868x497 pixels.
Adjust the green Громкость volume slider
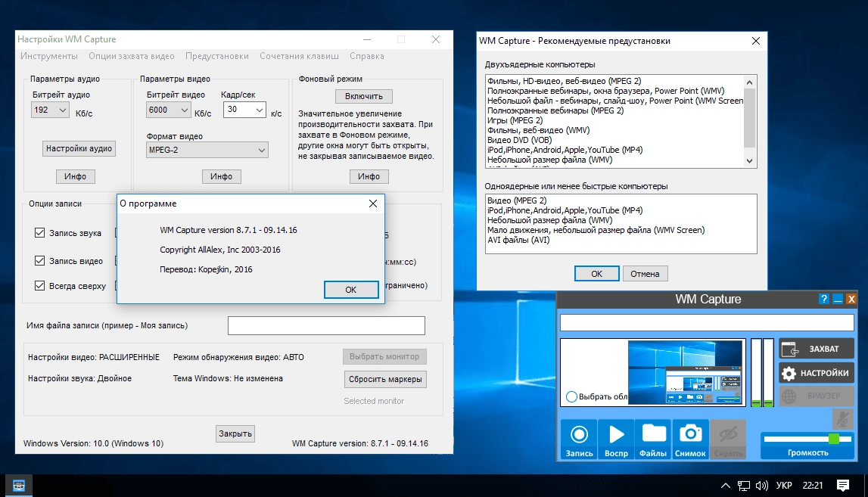834,439
